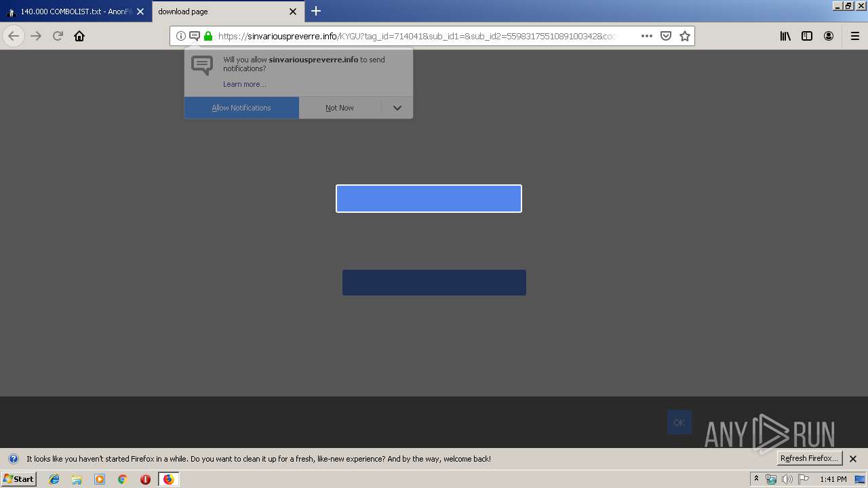The width and height of the screenshot is (868, 488).
Task: Go forward with the forward arrow
Action: (x=36, y=36)
